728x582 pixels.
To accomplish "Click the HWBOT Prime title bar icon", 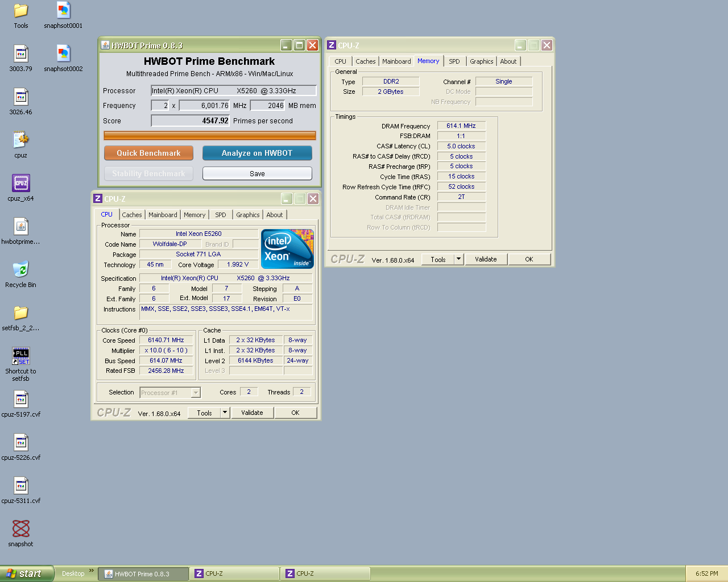I will 105,45.
